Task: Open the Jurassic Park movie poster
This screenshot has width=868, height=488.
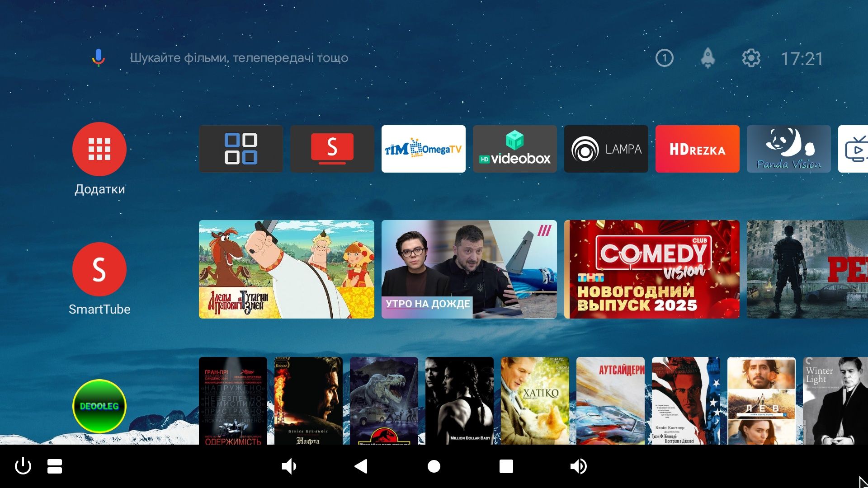Action: 384,401
